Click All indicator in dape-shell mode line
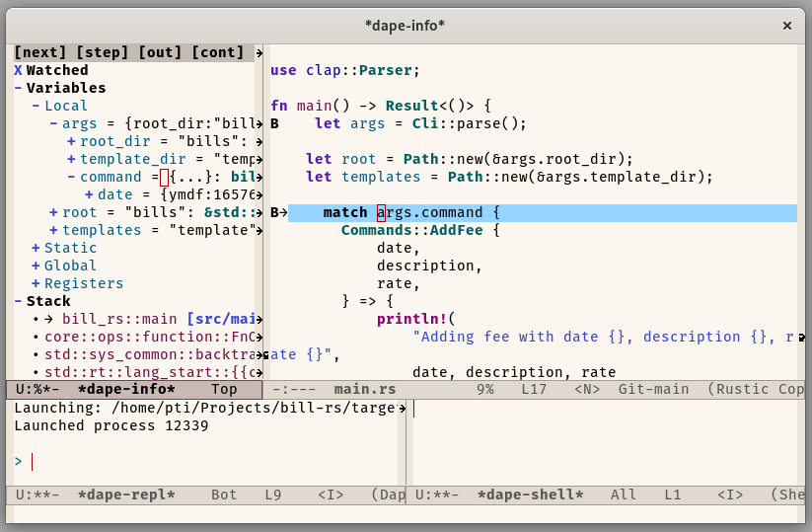This screenshot has width=812, height=532. coord(623,494)
